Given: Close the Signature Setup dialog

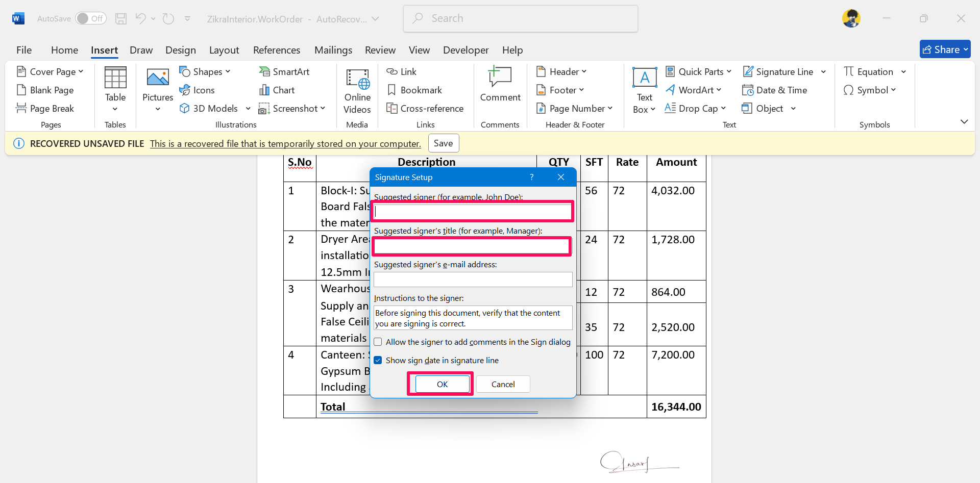Looking at the screenshot, I should [x=561, y=177].
